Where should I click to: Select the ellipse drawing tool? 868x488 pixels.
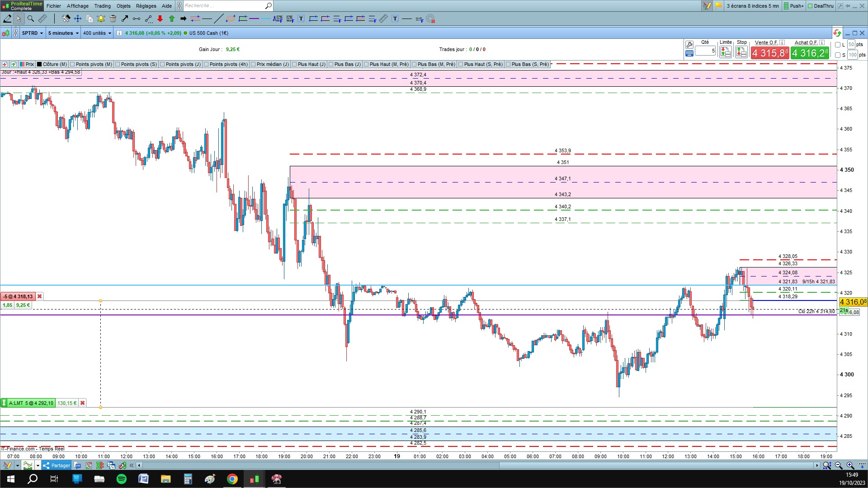(x=231, y=19)
